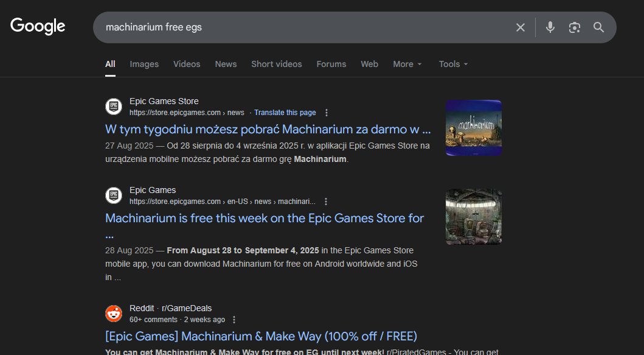Open three-dot menu for English Epic Games result
This screenshot has width=644, height=355.
pos(326,202)
